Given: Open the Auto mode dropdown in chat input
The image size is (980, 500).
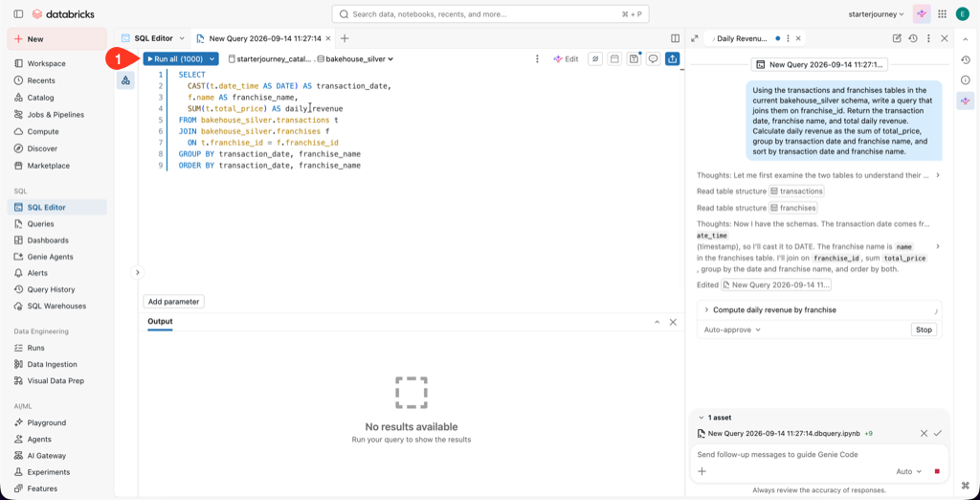Looking at the screenshot, I should click(x=909, y=471).
